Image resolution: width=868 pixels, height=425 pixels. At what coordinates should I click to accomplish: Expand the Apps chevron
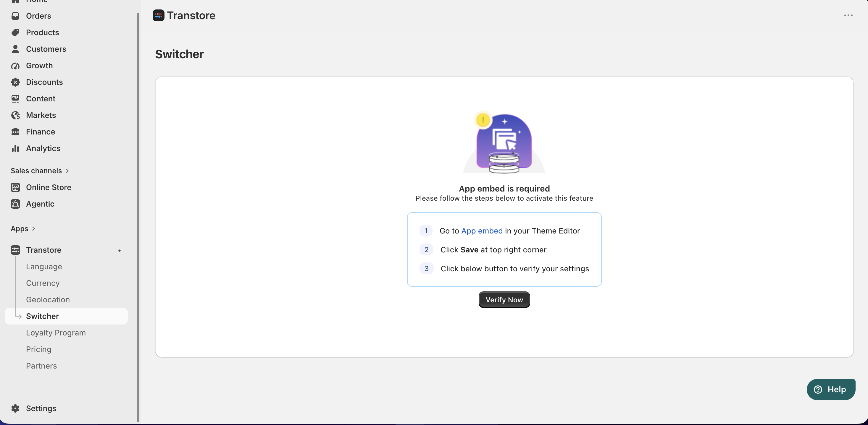point(33,229)
